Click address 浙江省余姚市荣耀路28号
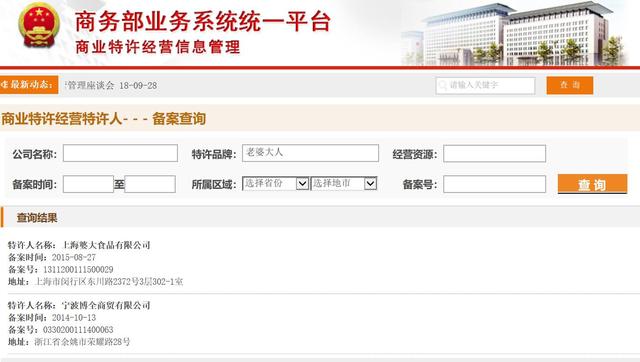640x362 pixels. (x=82, y=342)
